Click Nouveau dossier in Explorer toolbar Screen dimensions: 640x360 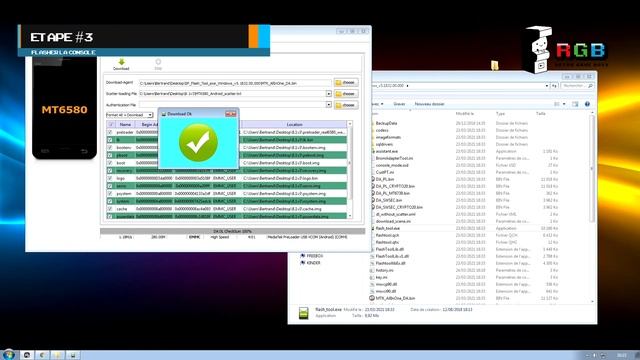click(x=429, y=104)
